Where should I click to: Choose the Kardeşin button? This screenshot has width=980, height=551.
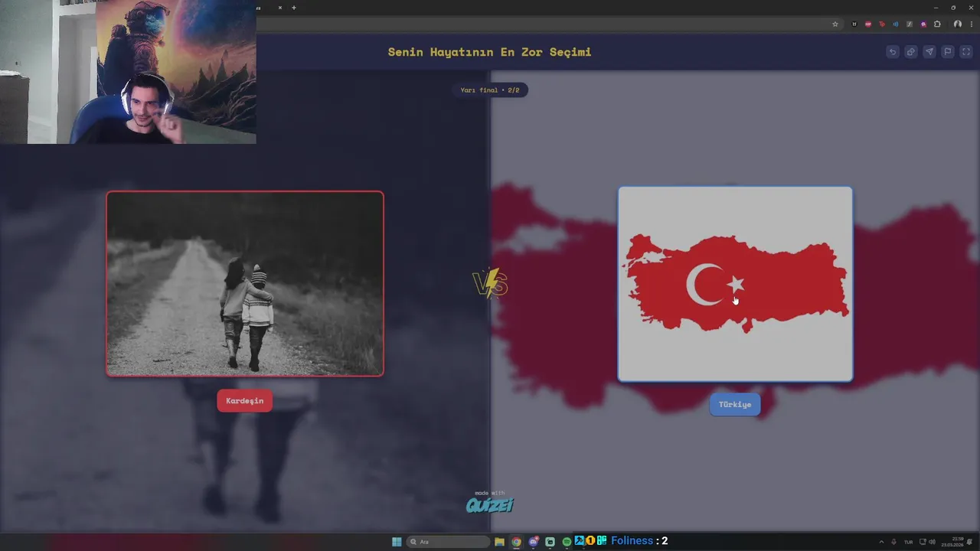pos(245,401)
